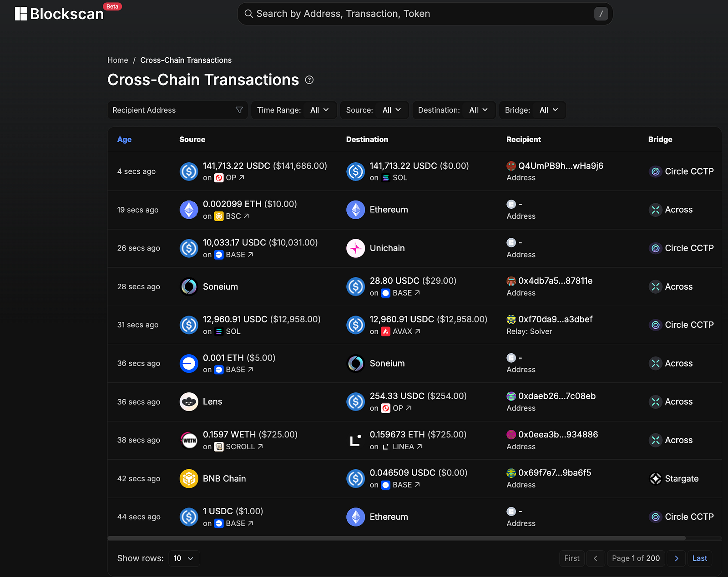Expand the Destination filter dropdown
The height and width of the screenshot is (577, 728).
(x=453, y=110)
